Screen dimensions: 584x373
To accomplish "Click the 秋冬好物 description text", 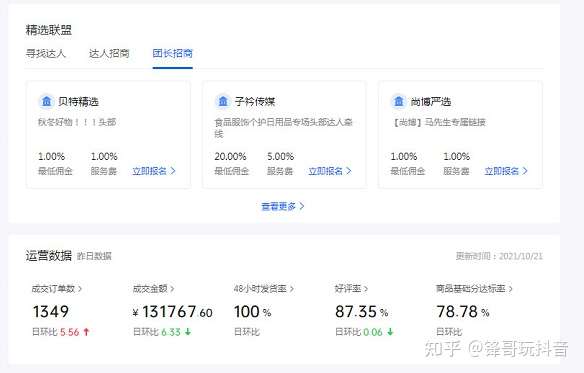I will pyautogui.click(x=77, y=122).
